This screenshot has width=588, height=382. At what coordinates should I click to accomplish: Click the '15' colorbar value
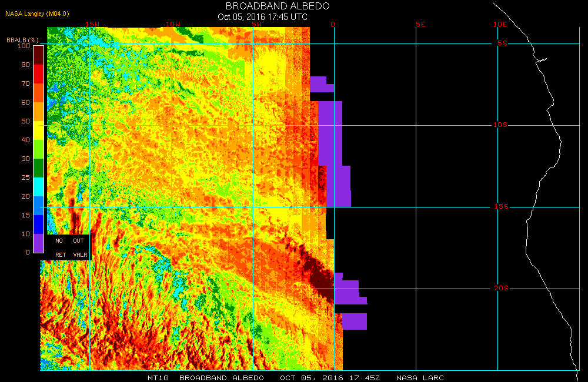(25, 215)
